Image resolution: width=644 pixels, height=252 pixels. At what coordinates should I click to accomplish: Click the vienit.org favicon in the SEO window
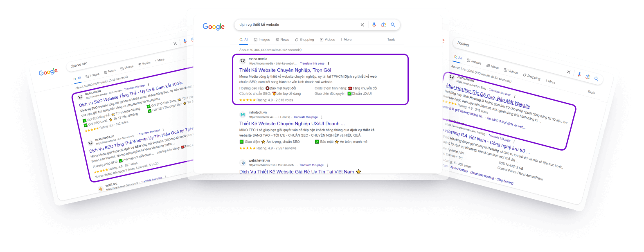pos(101,189)
